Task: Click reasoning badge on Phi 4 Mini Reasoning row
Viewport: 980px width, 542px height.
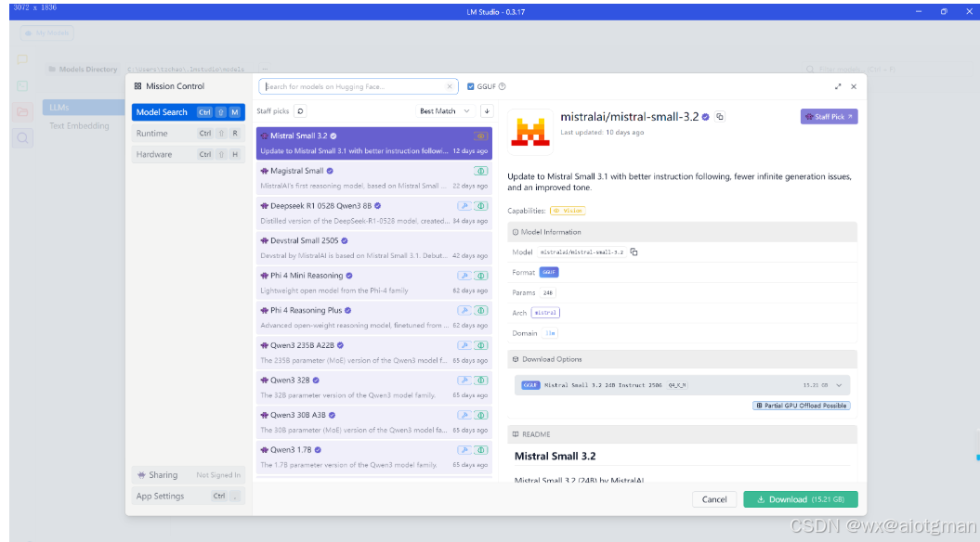Action: pos(480,276)
